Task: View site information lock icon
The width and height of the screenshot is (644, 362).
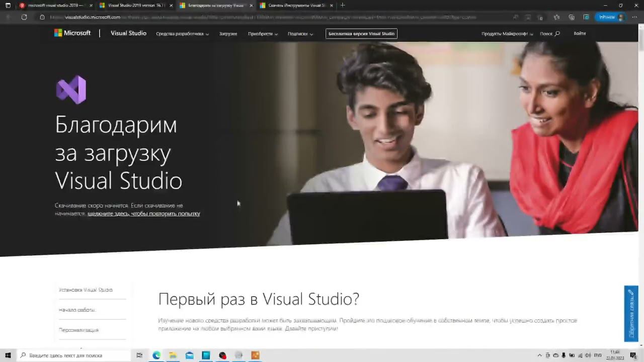Action: coord(42,17)
